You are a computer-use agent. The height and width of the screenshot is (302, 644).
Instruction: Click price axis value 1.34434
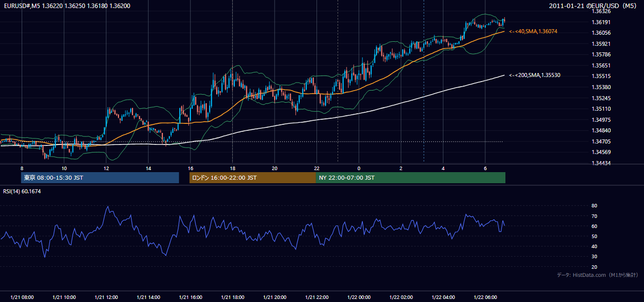tap(601, 163)
